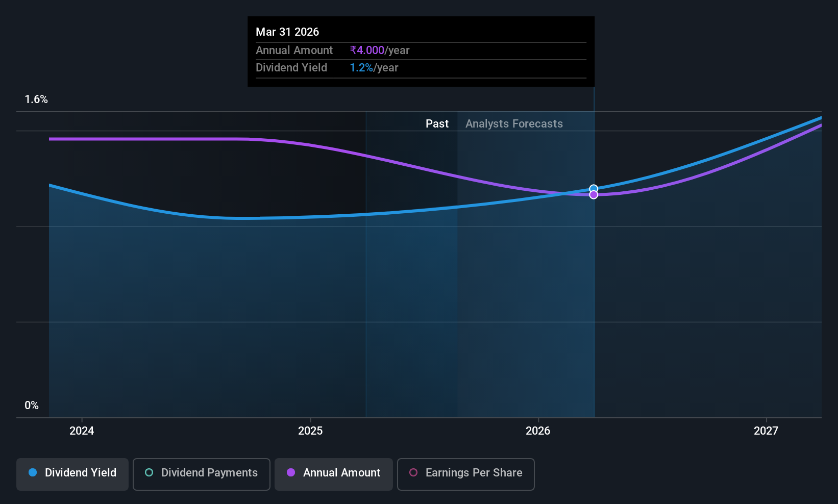Click the Past region label
The width and height of the screenshot is (838, 504).
point(437,124)
